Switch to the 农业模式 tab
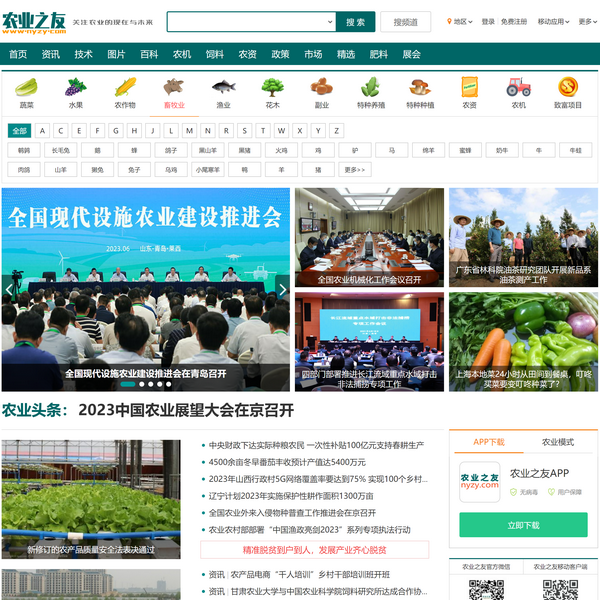600x600 pixels. tap(557, 442)
